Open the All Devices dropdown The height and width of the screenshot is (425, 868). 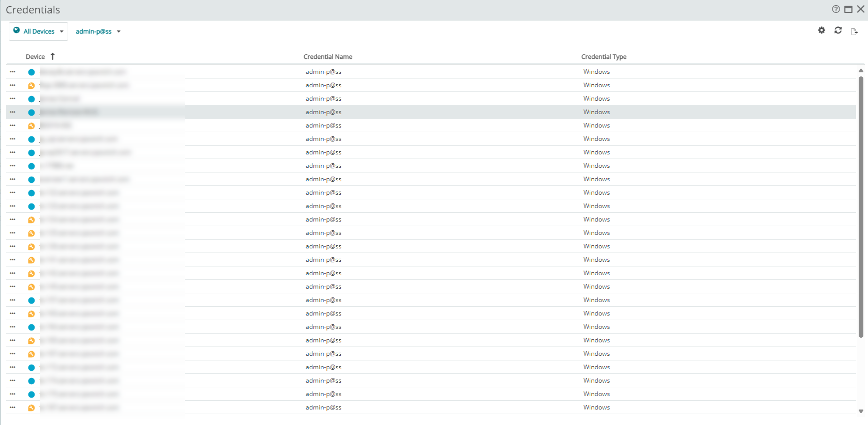38,32
